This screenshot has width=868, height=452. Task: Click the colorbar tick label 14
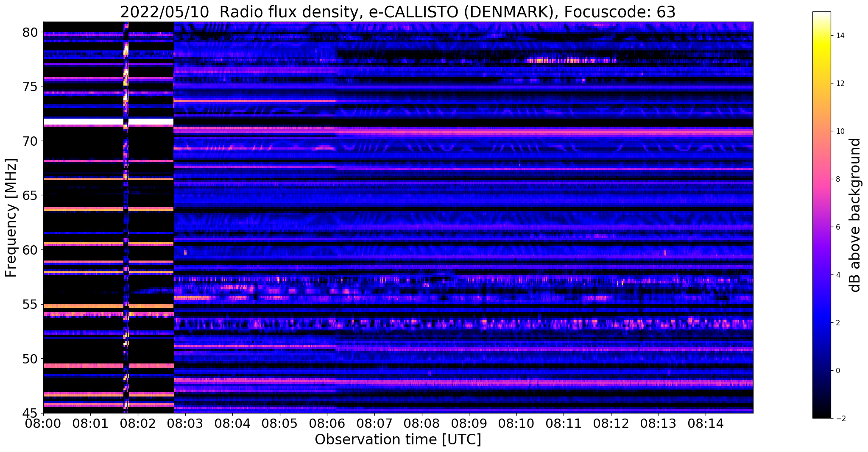[840, 36]
